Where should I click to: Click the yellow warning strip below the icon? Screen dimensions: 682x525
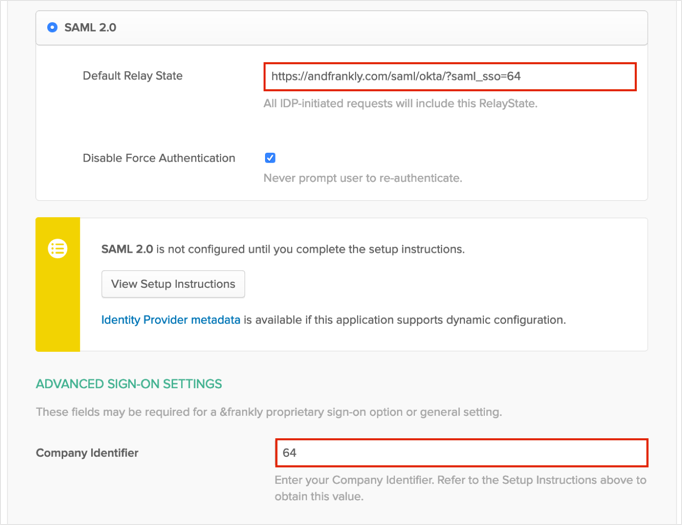58,310
